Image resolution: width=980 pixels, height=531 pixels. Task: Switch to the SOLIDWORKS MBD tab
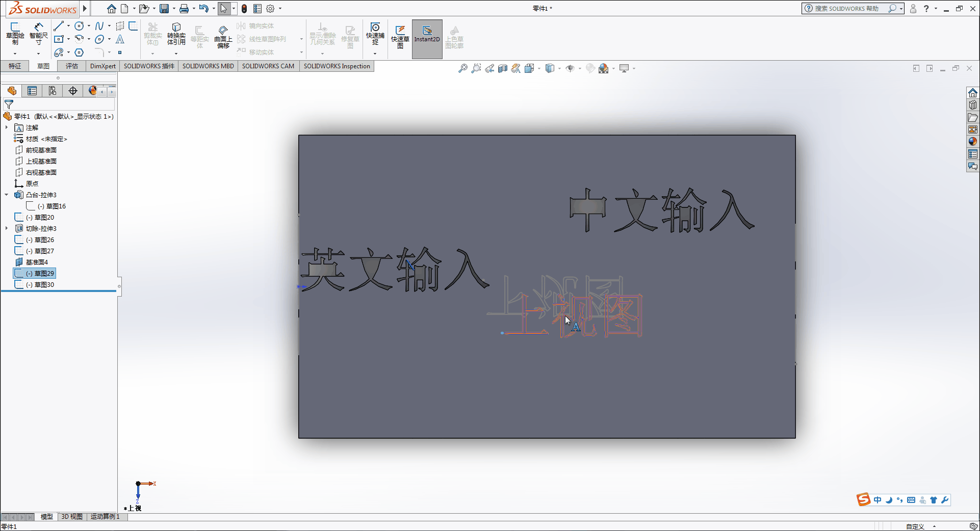[208, 66]
